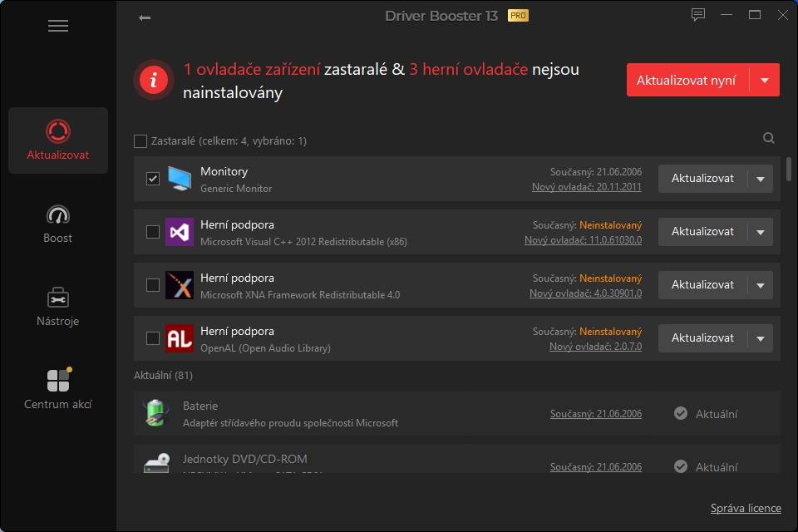
Task: Click the red info alert icon
Action: (154, 80)
